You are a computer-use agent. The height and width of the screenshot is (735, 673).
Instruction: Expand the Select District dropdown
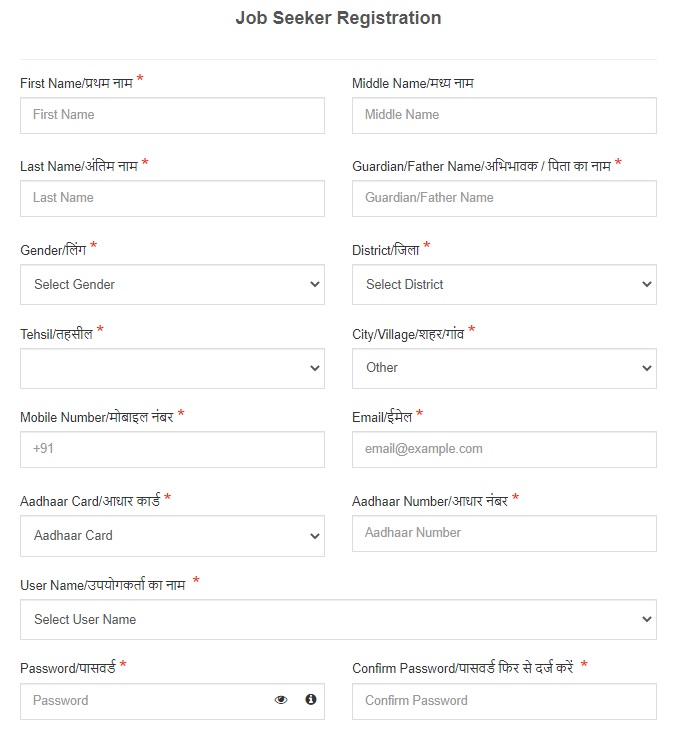[504, 284]
